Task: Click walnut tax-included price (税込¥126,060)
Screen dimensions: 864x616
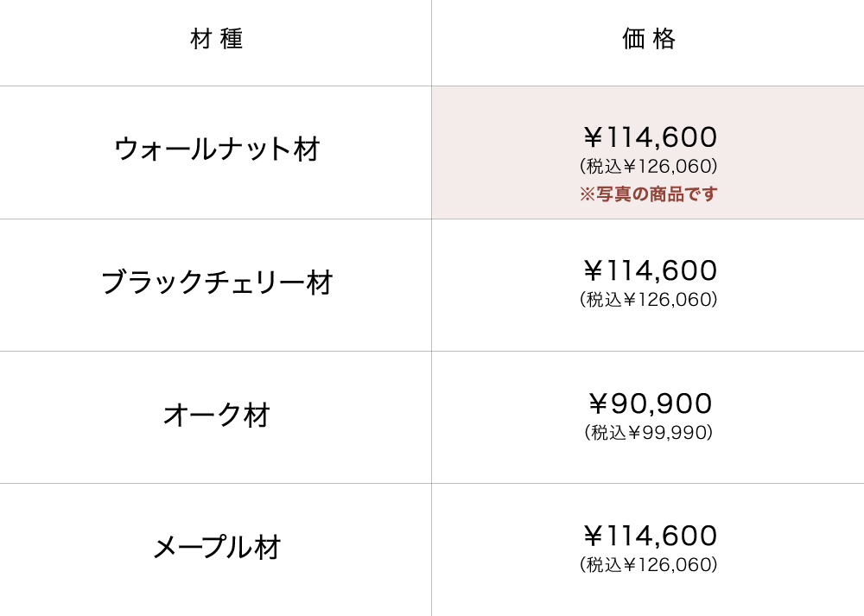Action: coord(649,166)
